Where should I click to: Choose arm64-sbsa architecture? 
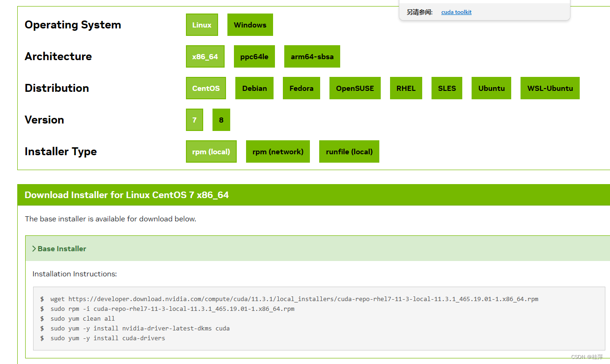point(312,56)
